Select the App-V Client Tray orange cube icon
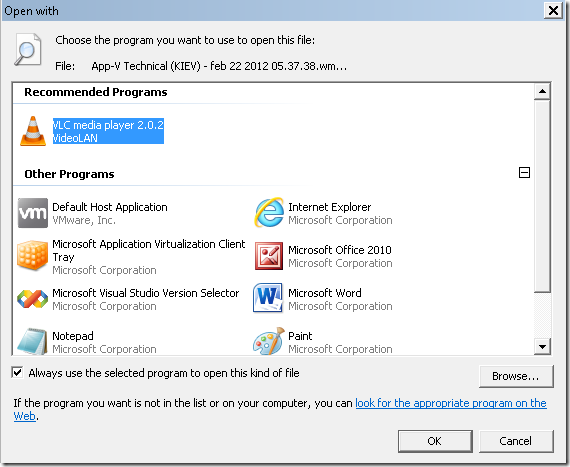The image size is (570, 467). click(32, 255)
